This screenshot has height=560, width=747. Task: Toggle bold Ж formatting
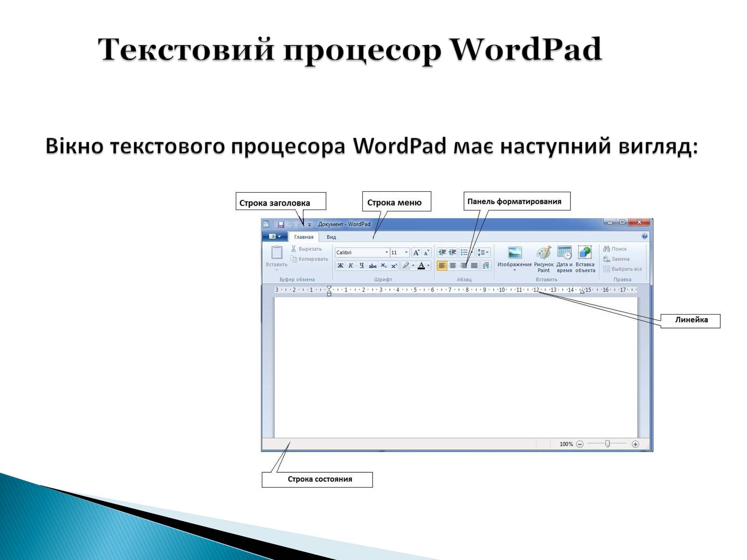click(x=340, y=266)
